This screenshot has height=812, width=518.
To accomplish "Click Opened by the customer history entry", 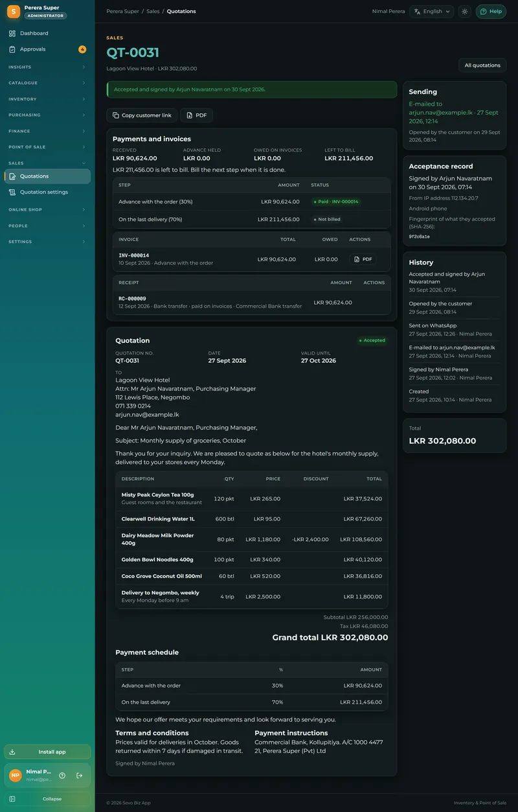I will pos(455,308).
